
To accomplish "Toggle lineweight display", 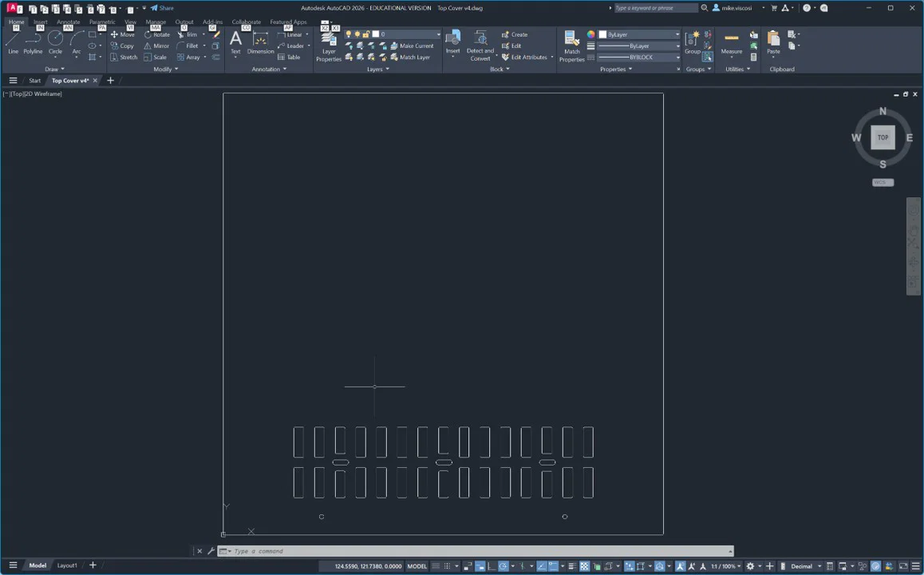I will click(x=571, y=566).
